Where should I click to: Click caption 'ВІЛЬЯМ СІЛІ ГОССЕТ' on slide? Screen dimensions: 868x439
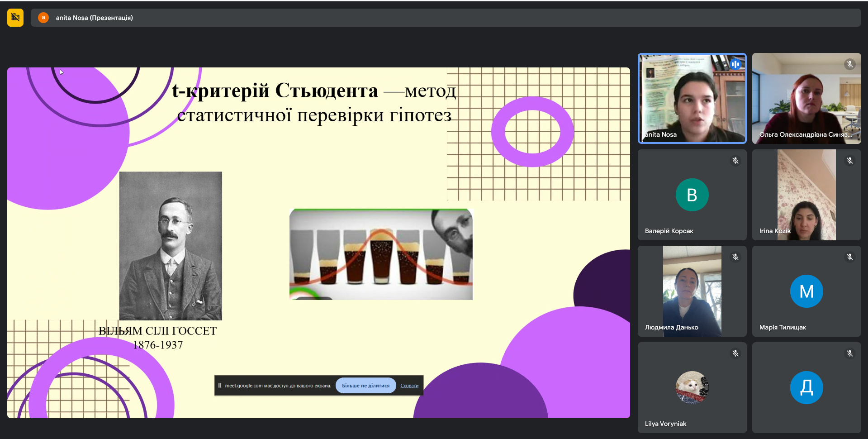click(x=157, y=331)
